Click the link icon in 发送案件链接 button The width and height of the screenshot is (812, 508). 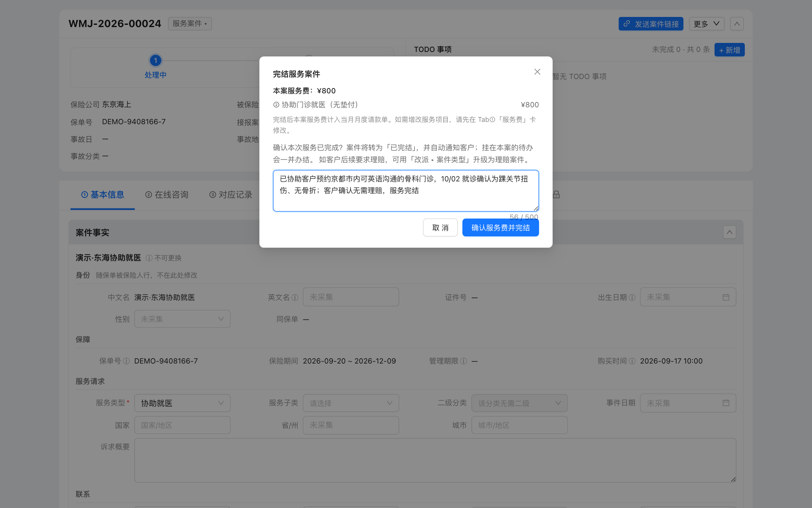click(x=627, y=24)
